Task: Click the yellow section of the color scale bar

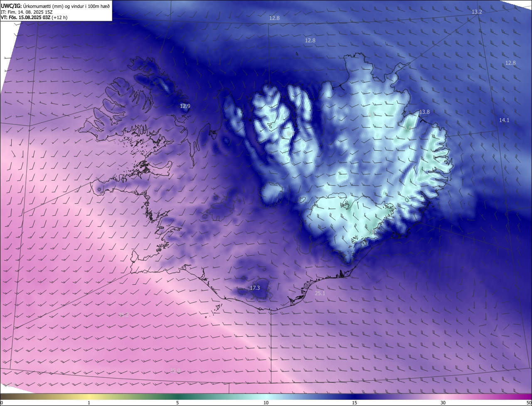Action: tap(89, 397)
